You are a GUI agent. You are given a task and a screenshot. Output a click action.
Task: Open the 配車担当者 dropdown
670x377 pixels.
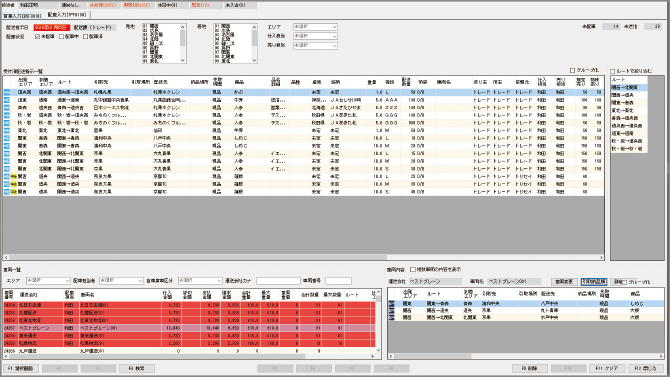pos(121,281)
